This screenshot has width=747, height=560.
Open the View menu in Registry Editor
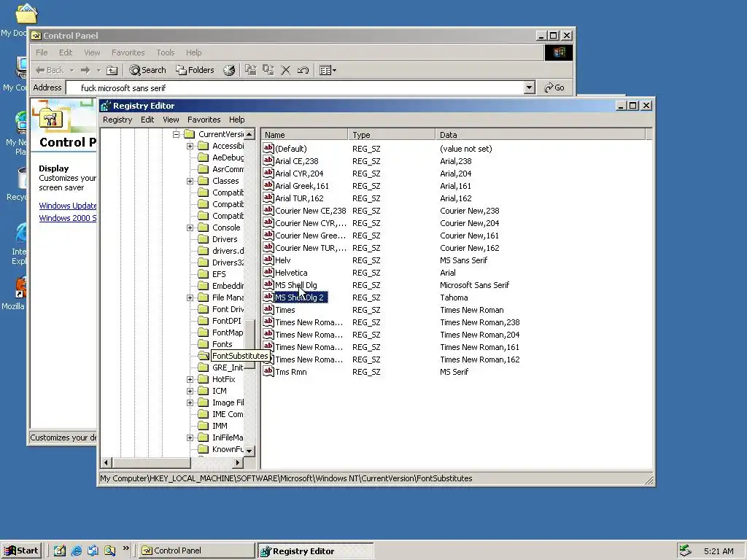[171, 120]
